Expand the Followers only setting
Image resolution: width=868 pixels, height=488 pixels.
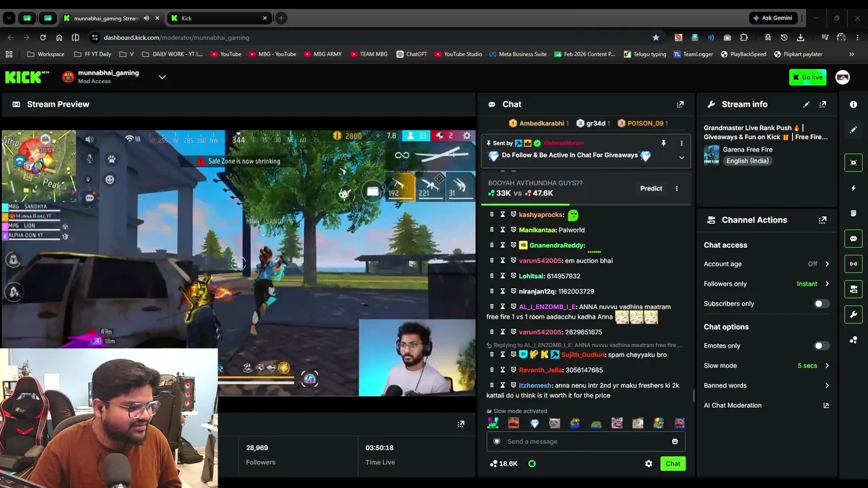827,284
